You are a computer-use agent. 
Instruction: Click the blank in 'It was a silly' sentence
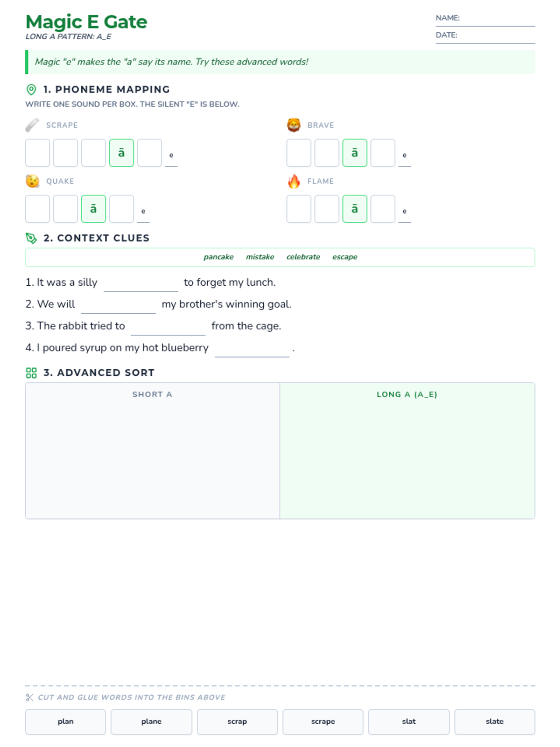tap(140, 283)
